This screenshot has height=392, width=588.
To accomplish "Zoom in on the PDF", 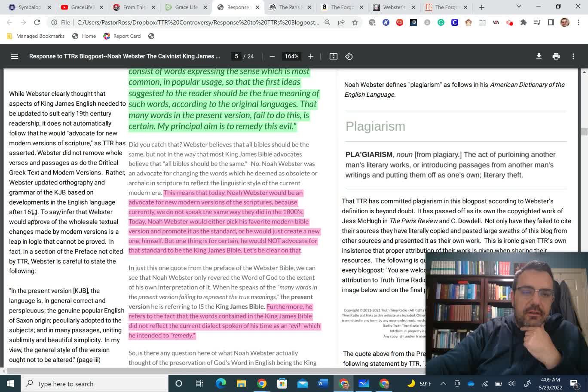I will pyautogui.click(x=311, y=56).
